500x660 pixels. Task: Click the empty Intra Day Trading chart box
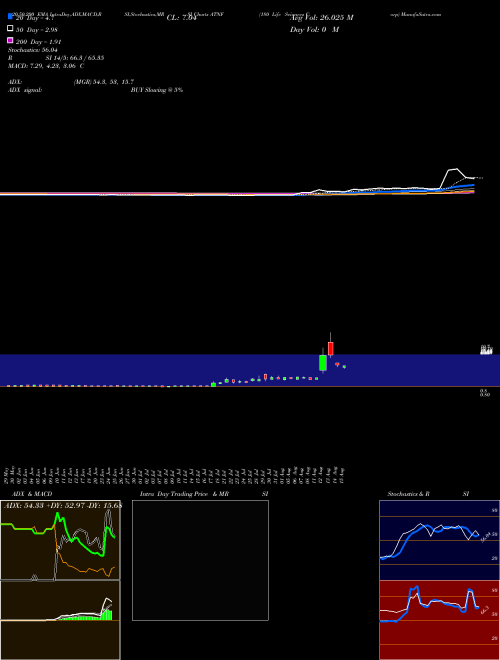(x=200, y=560)
